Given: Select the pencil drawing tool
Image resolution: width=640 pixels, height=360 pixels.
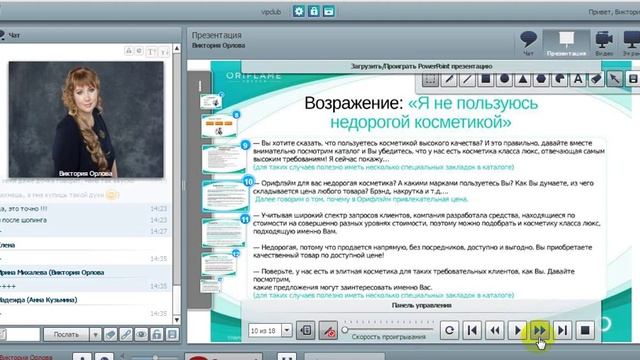Looking at the screenshot, I should (x=449, y=79).
